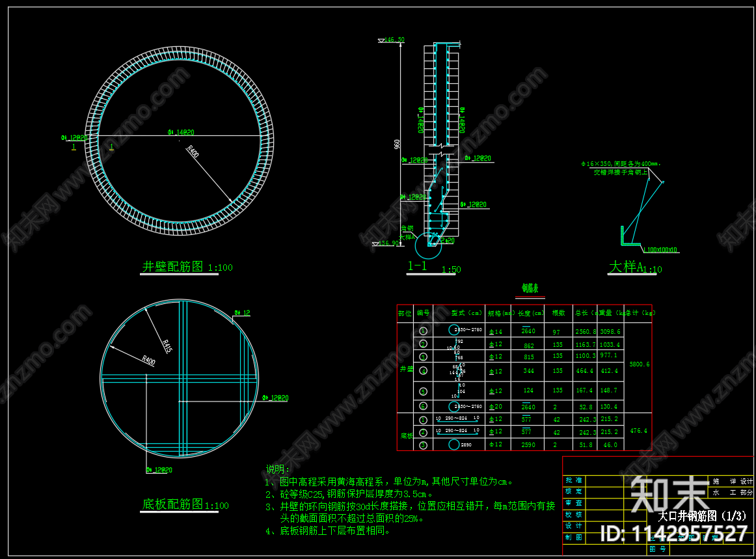
Task: Click the 大样A 1:10 detail title
Action: click(635, 267)
